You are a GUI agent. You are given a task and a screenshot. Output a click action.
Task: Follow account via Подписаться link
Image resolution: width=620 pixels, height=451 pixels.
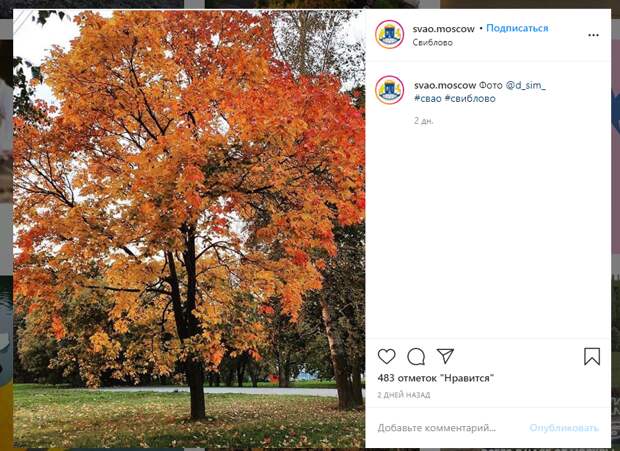tap(517, 28)
